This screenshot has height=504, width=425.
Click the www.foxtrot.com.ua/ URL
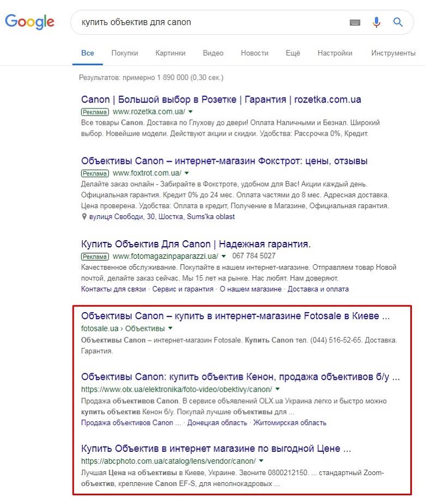click(x=147, y=173)
